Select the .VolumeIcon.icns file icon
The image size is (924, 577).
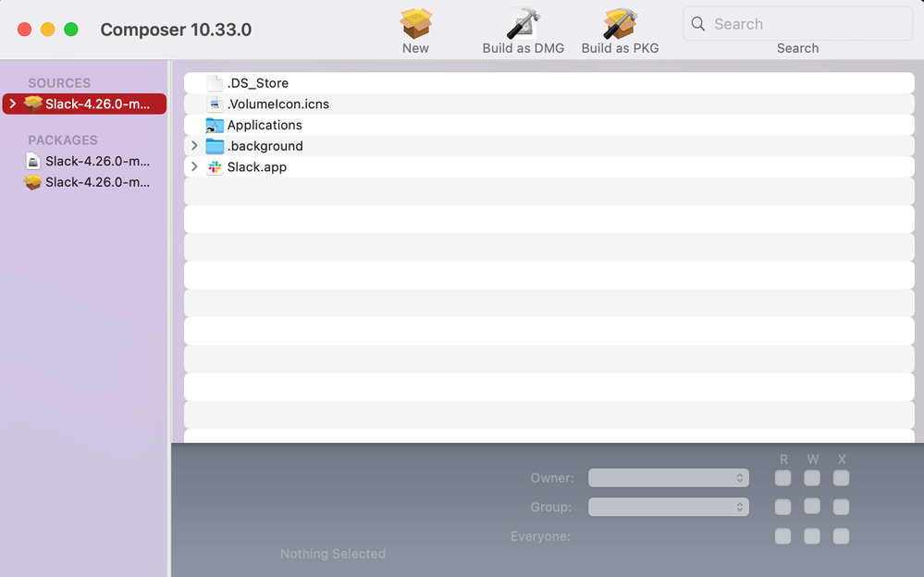pos(216,104)
